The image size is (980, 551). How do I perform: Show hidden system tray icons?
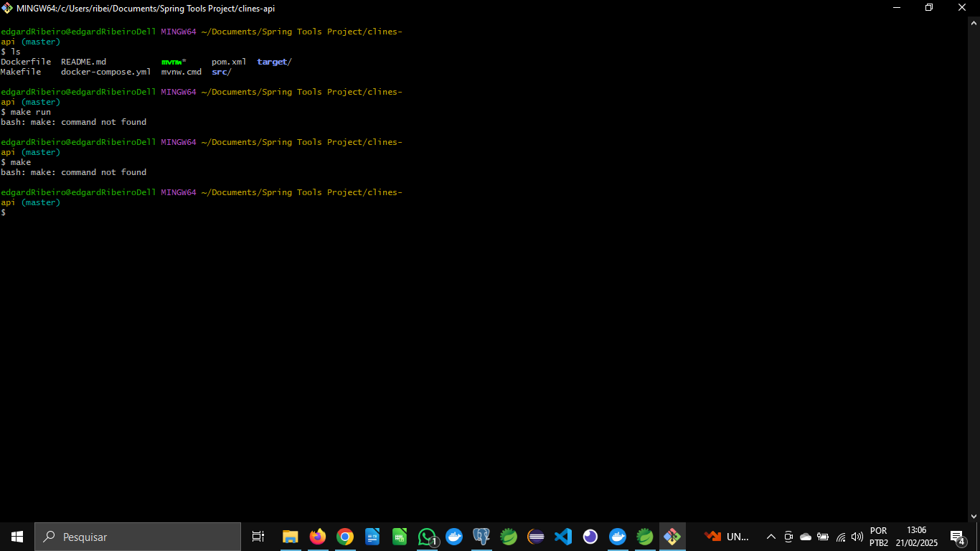(x=771, y=537)
